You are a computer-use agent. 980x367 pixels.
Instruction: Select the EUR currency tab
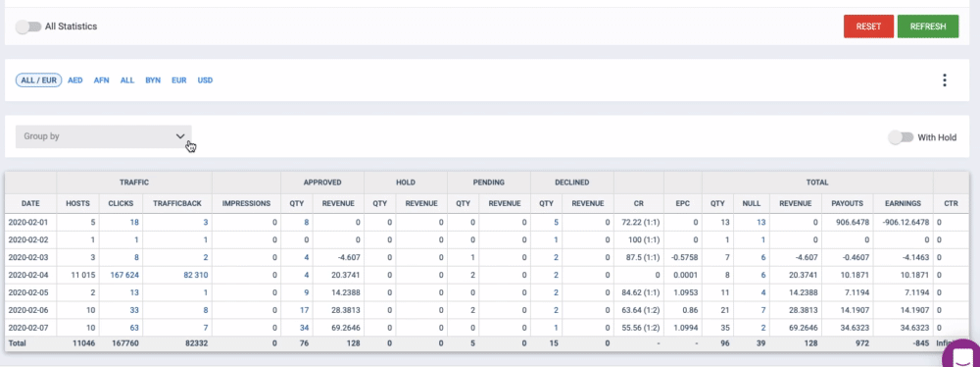pos(178,80)
